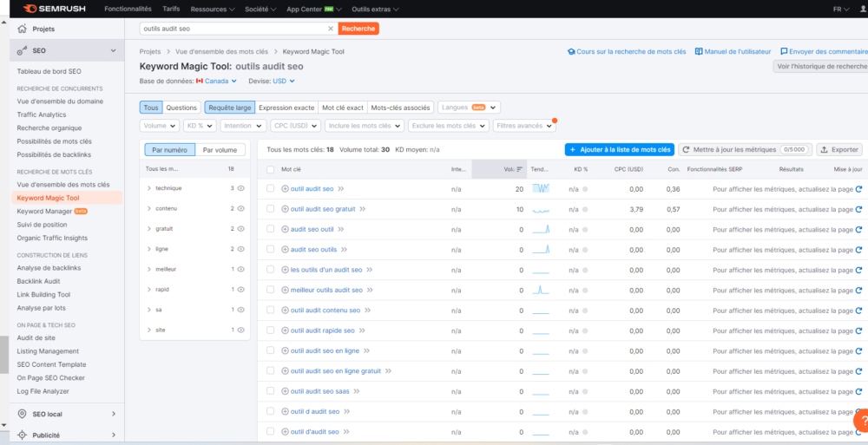Open Inclure les mots clés dropdown
Screen dimensions: 868x445
tap(365, 126)
